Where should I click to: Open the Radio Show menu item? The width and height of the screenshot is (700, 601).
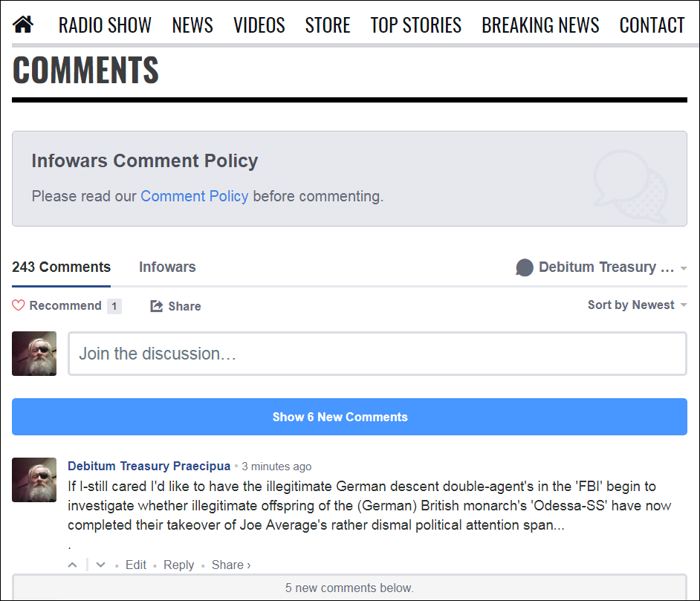point(105,25)
